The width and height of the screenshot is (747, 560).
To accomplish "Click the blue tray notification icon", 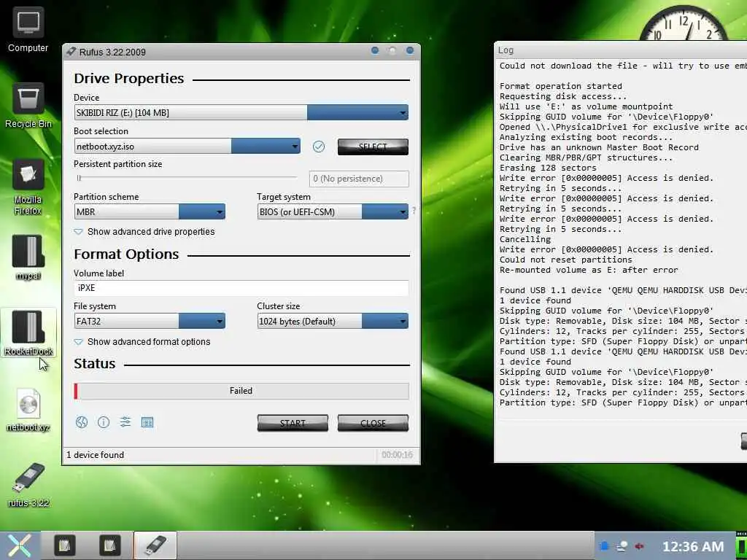I will tap(604, 545).
